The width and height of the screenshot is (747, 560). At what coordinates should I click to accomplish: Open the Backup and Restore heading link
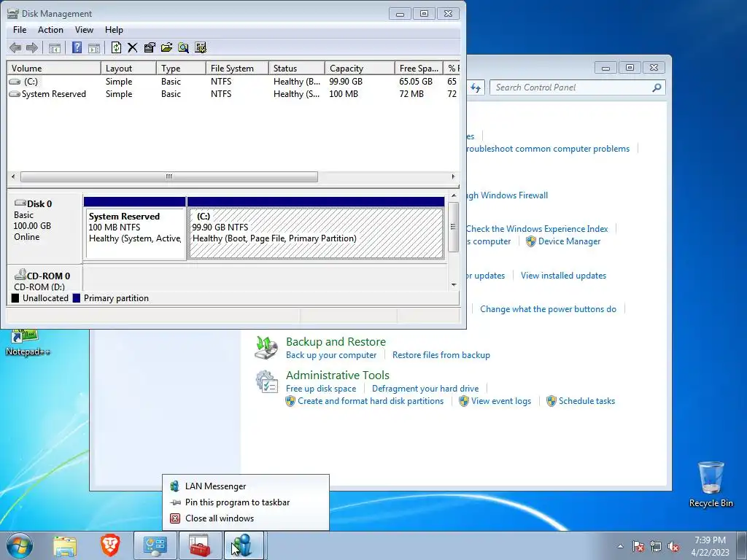(x=336, y=342)
